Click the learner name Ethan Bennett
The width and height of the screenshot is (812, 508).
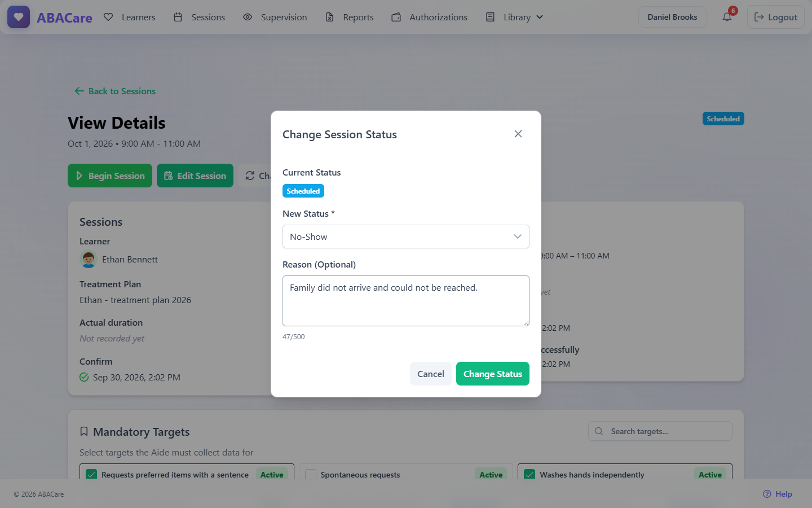click(x=130, y=259)
